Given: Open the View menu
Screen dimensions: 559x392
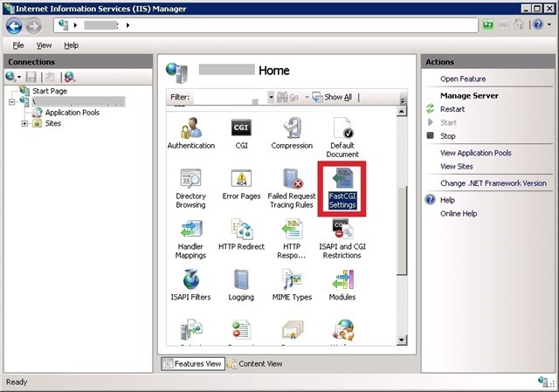Looking at the screenshot, I should point(44,45).
